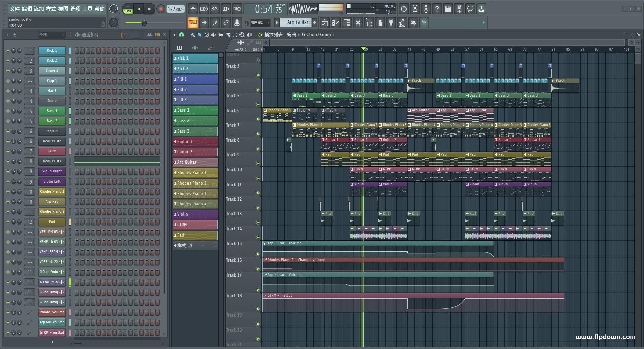This screenshot has width=644, height=349.
Task: Toggle PAT/SONG playback mode
Action: click(x=128, y=9)
